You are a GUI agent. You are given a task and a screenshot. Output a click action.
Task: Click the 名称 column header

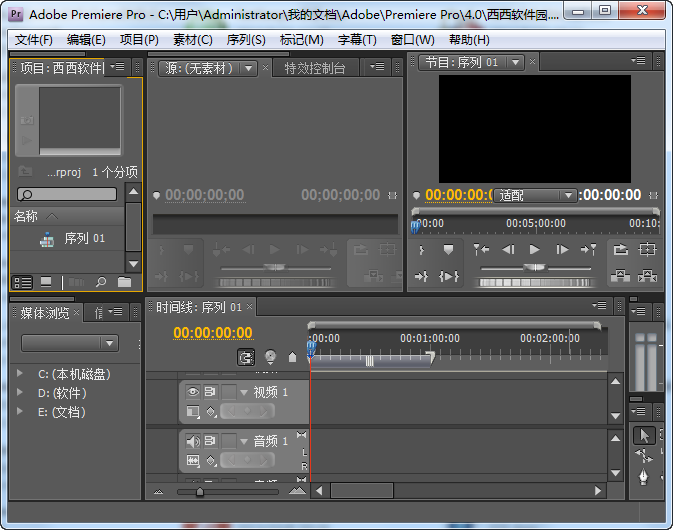(x=26, y=216)
